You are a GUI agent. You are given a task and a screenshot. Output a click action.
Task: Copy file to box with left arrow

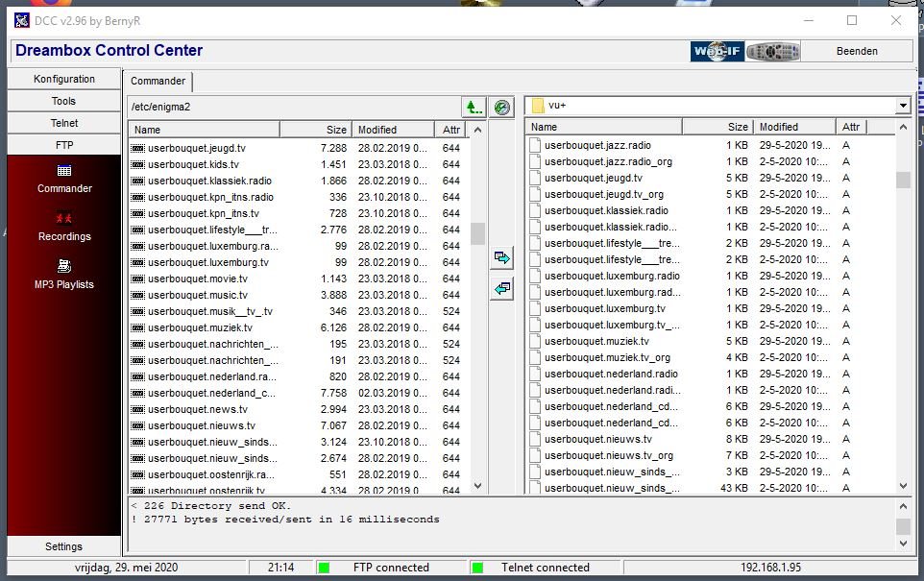click(x=502, y=289)
